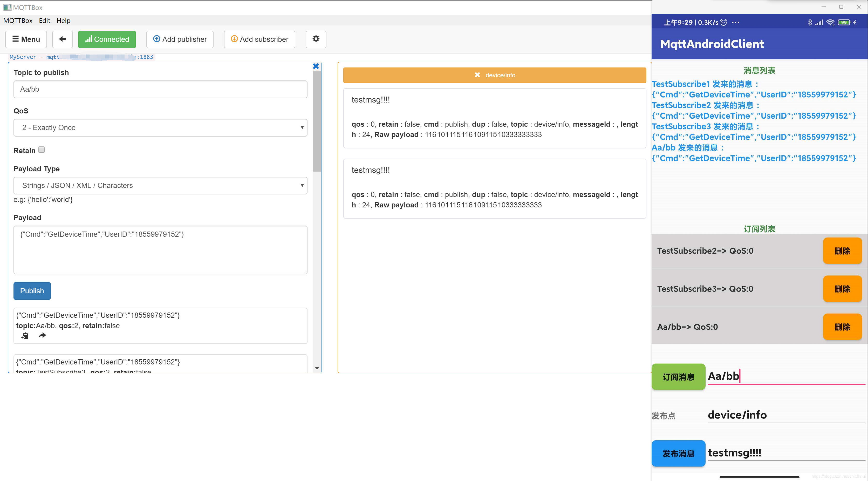868x481 pixels.
Task: Open the QoS dropdown showing Exactly Once
Action: click(x=160, y=127)
